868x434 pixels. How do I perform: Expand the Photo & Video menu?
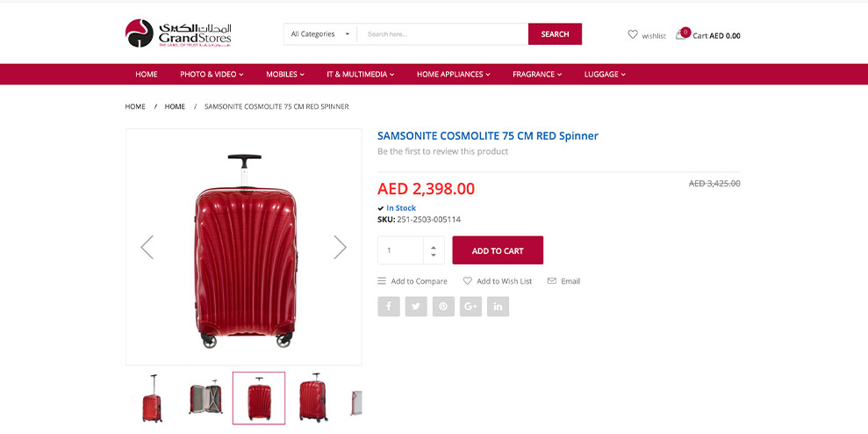click(x=212, y=75)
